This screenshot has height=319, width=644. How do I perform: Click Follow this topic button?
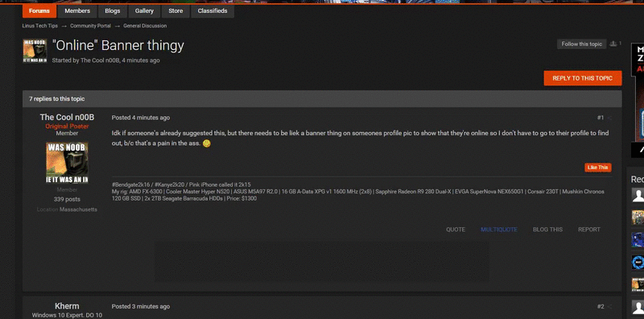point(581,44)
